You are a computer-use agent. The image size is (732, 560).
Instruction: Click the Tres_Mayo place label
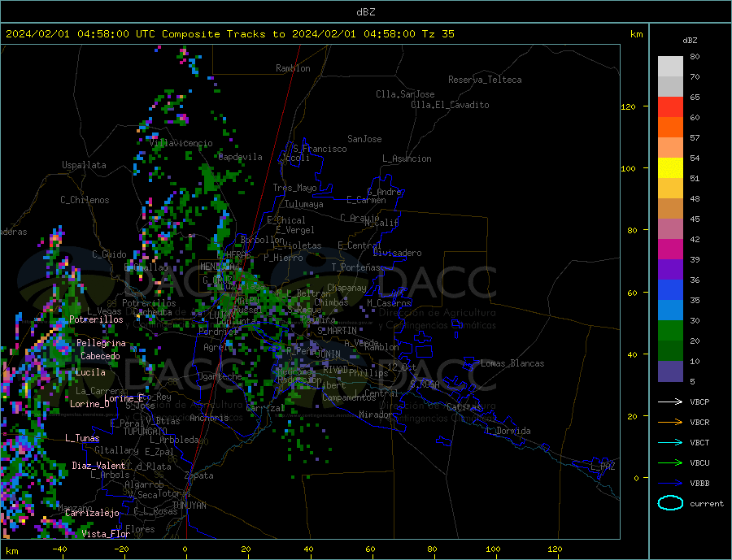coord(294,188)
